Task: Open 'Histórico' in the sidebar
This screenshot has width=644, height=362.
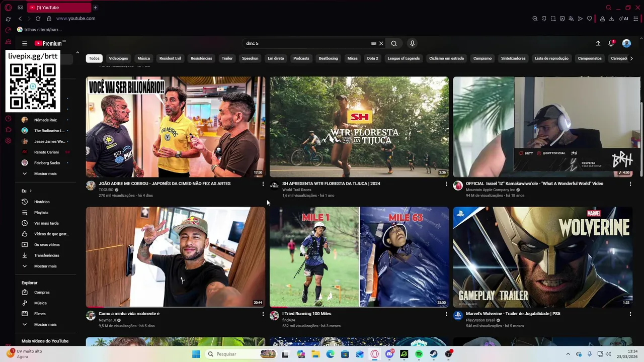Action: tap(42, 202)
